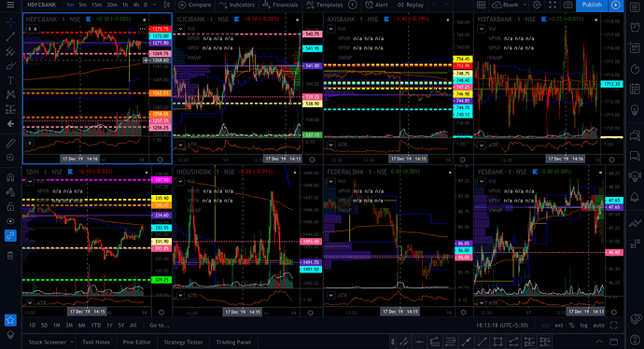Take a chart snapshot with camera icon
The image size is (644, 349).
coord(567,5)
